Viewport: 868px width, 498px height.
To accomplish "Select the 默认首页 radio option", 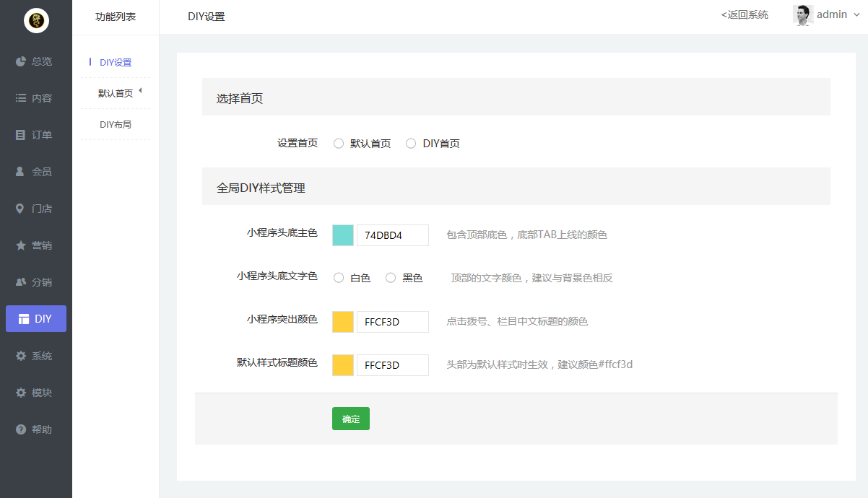I will [339, 144].
